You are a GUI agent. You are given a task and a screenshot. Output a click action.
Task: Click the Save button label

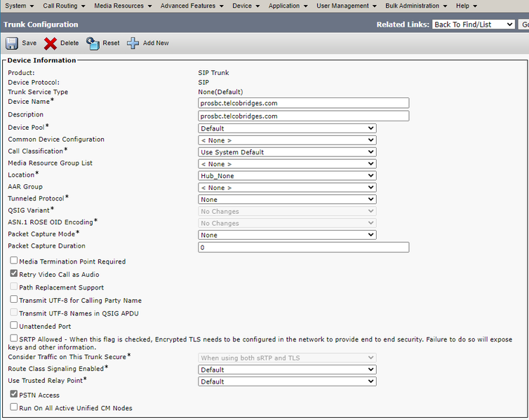click(x=29, y=43)
